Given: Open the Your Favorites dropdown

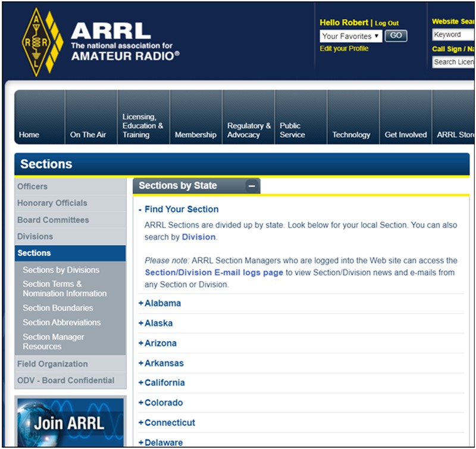Looking at the screenshot, I should 350,36.
